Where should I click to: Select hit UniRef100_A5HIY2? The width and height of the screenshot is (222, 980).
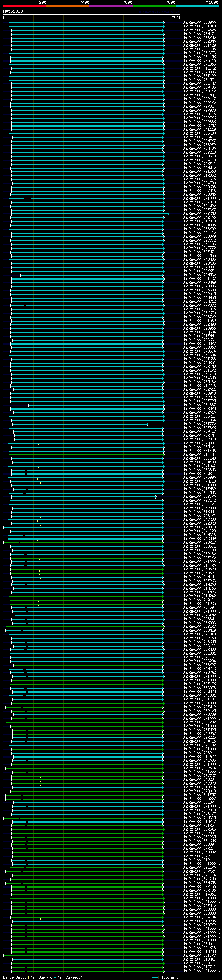(199, 91)
